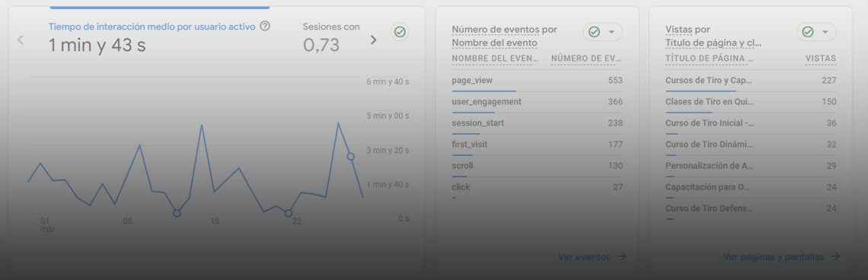The height and width of the screenshot is (280, 868).
Task: Click green check icon in views card
Action: tap(808, 32)
